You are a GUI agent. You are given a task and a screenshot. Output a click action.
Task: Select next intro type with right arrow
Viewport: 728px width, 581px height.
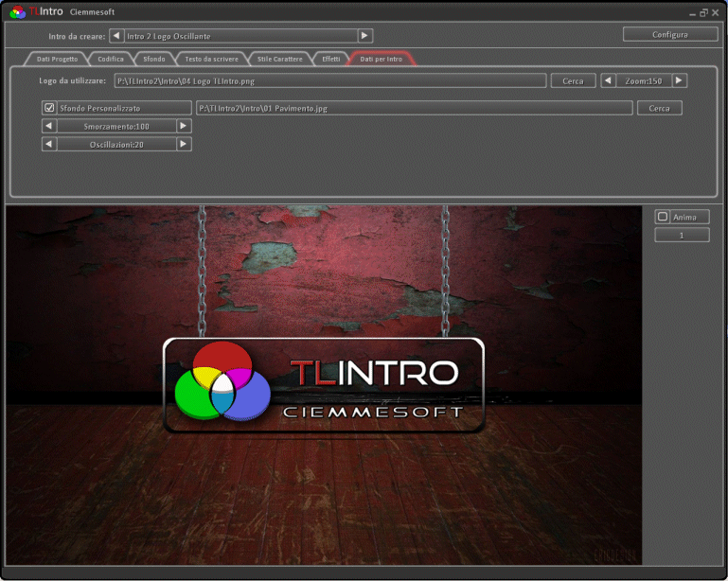click(364, 36)
